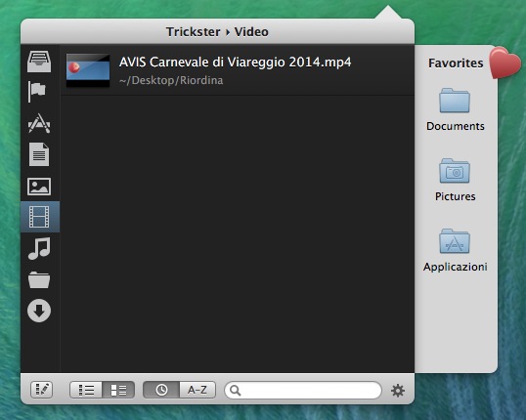Switch to detailed thumbnail list view
The width and height of the screenshot is (526, 420).
pos(118,390)
